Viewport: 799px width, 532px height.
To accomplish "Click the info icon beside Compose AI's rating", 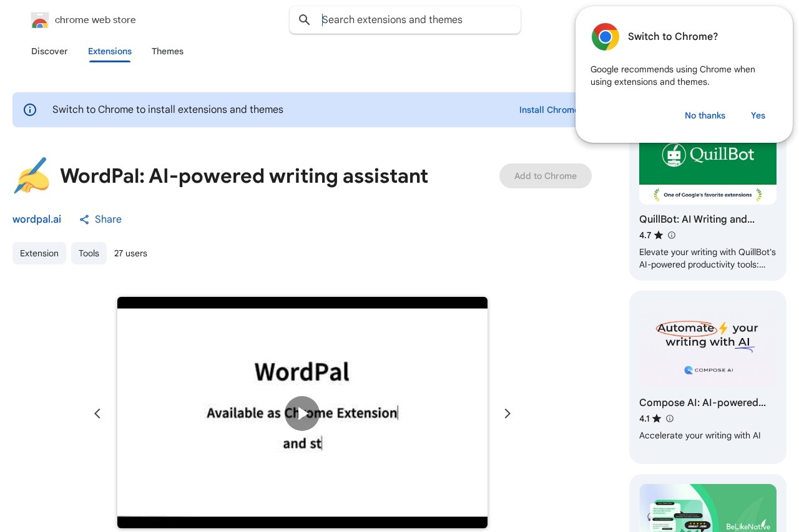I will (x=670, y=418).
